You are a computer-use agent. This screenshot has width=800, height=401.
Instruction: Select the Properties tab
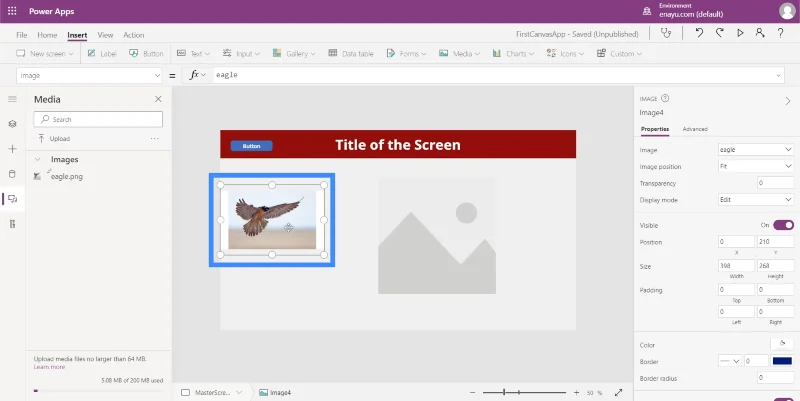point(655,129)
